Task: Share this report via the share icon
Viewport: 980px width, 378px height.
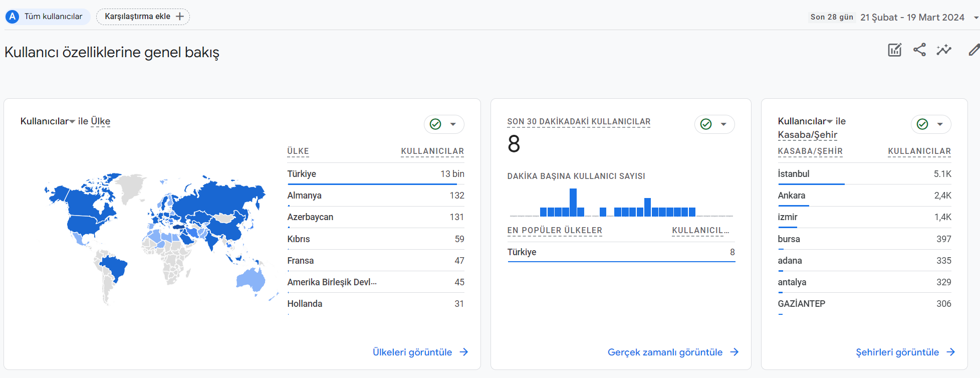Action: pyautogui.click(x=919, y=50)
